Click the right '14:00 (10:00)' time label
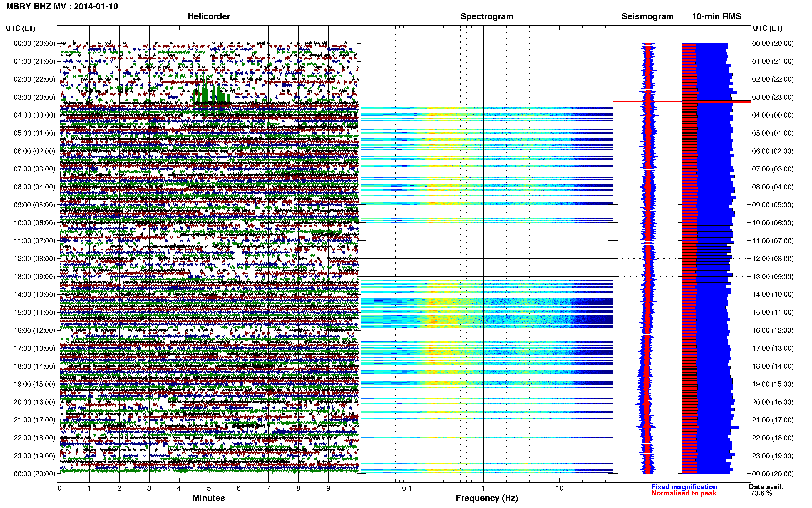Screen dimensions: 812x508 (x=773, y=294)
